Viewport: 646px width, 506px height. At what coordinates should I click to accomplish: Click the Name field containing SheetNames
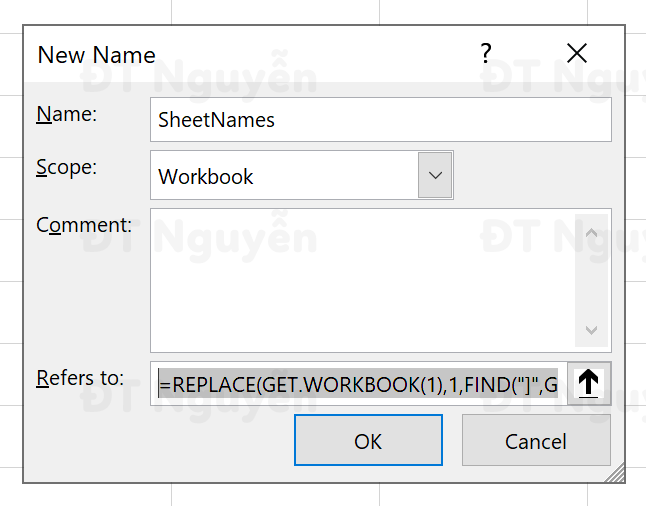click(x=381, y=119)
